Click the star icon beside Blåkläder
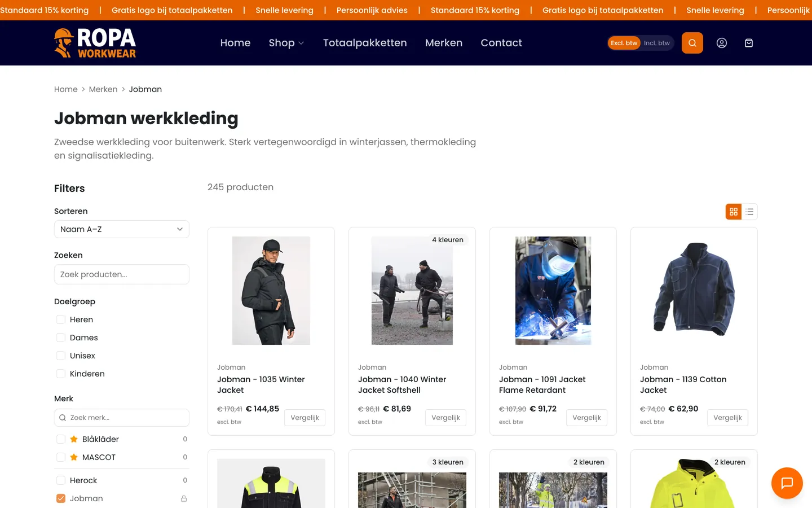The width and height of the screenshot is (812, 508). coord(74,439)
